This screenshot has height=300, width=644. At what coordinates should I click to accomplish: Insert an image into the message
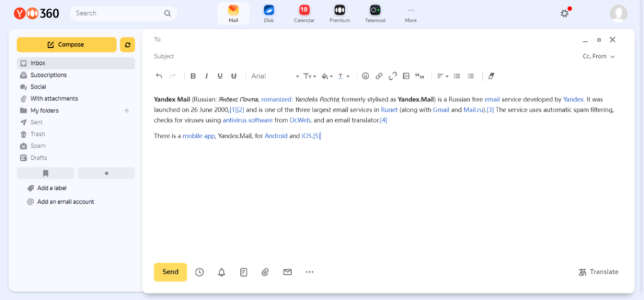[x=406, y=76]
